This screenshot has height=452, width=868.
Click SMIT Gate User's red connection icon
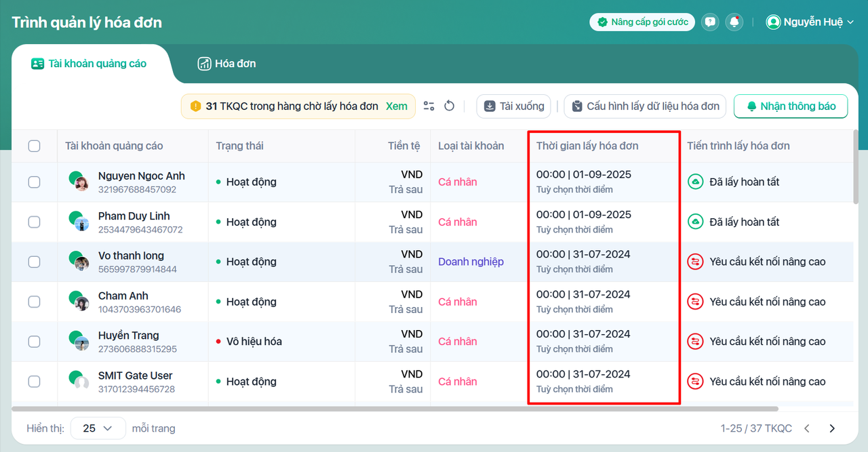[695, 382]
